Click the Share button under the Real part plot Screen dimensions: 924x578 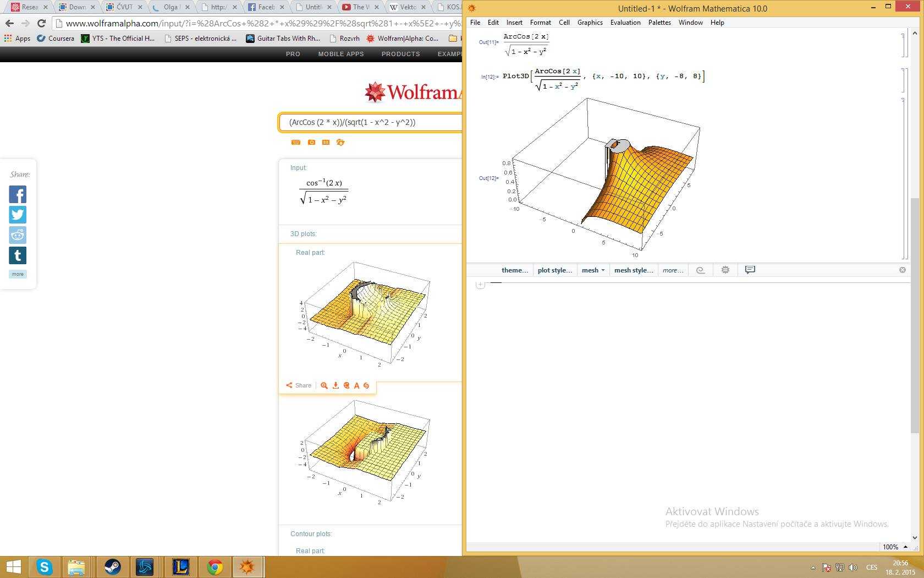[x=299, y=385]
